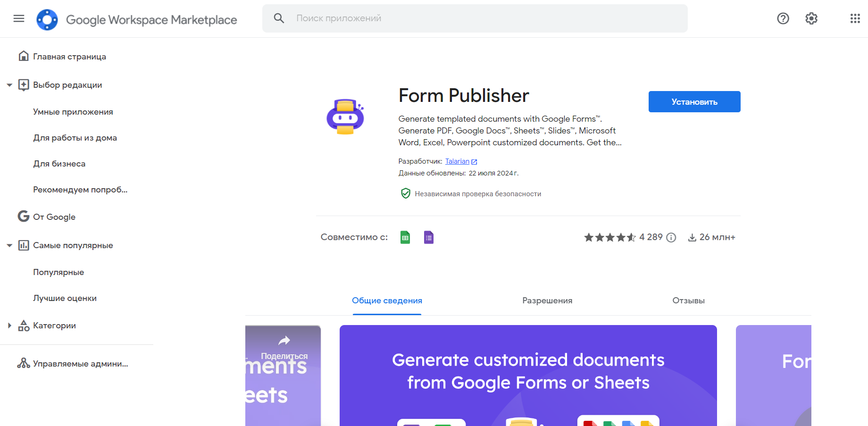Open Лучшие оценки list
868x426 pixels.
click(65, 298)
